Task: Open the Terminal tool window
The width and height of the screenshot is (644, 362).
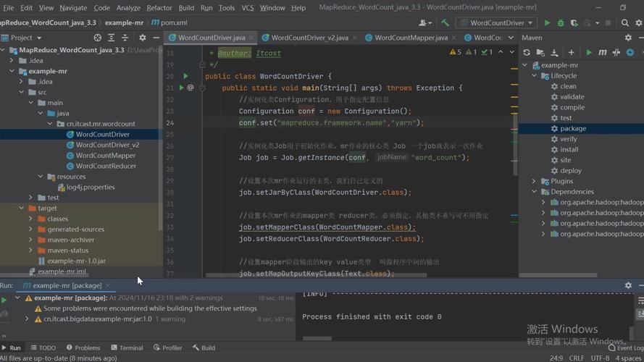Action: point(126,348)
